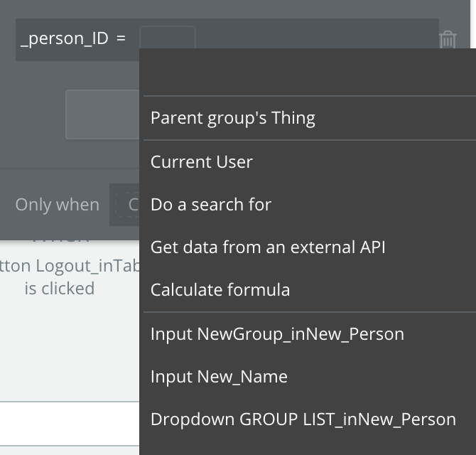Focus the search box atop the dropdown list
Screen dimensions: 476x455
coord(309,73)
